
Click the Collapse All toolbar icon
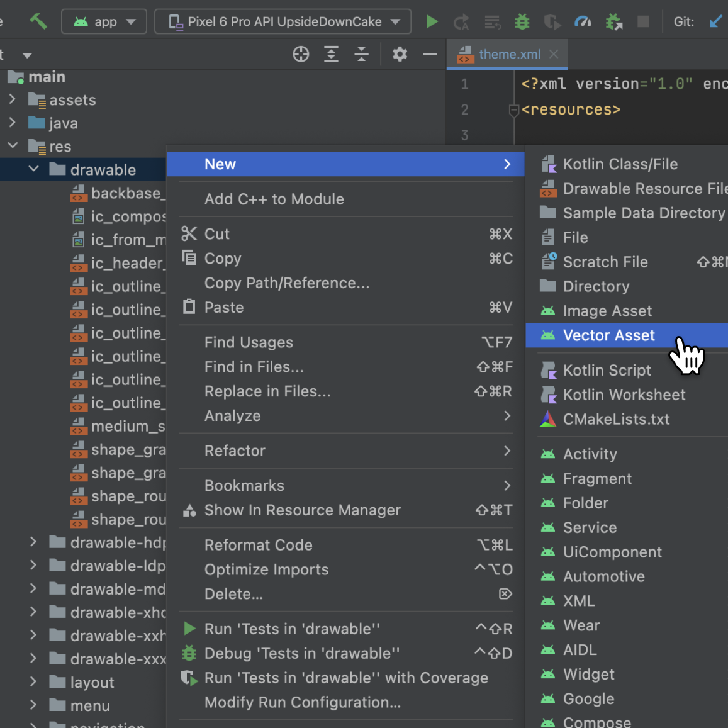[361, 54]
